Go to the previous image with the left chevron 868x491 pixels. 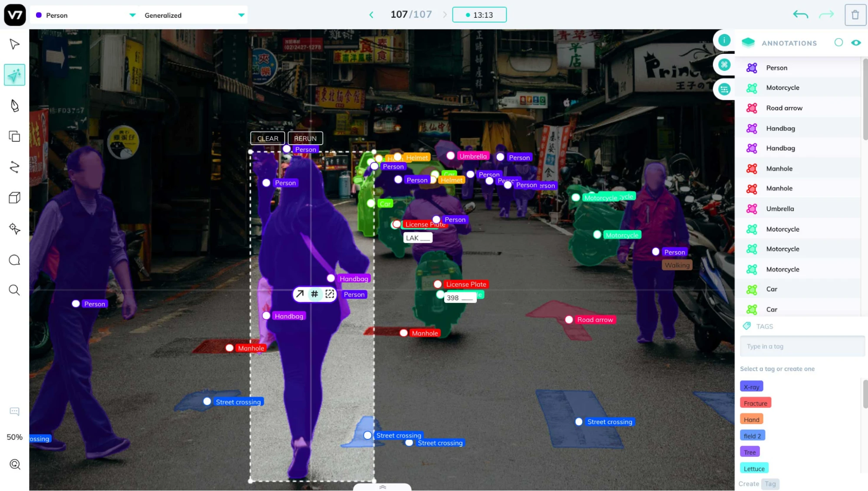pos(371,14)
